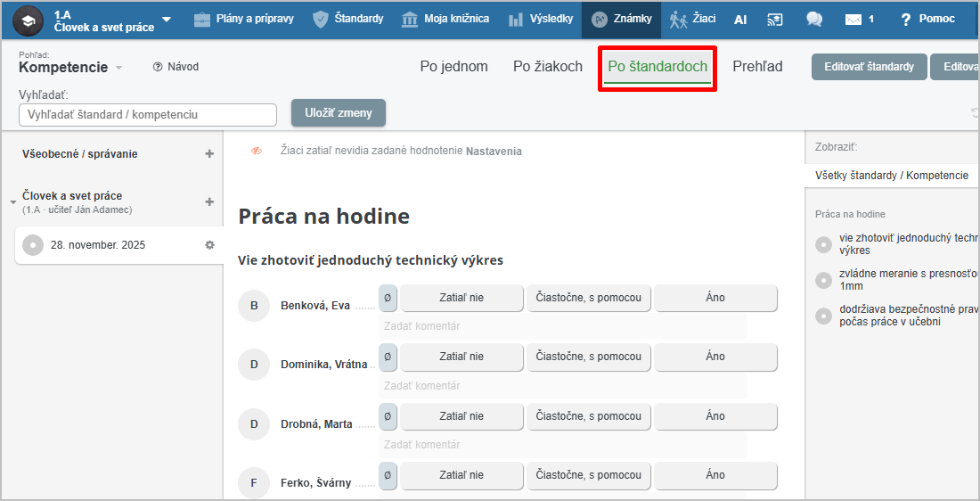The image size is (980, 501).
Task: Click plus icon next to Všeobecné / správanie
Action: [x=209, y=153]
